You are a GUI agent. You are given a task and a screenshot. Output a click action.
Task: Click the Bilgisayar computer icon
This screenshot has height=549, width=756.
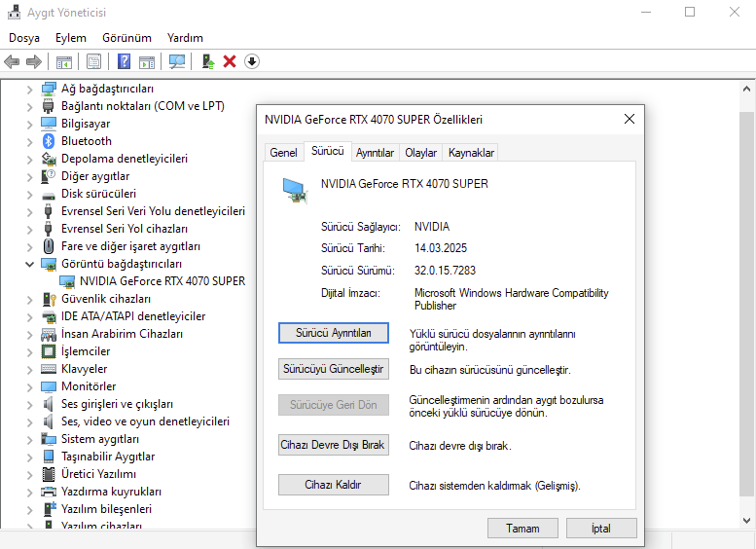point(49,124)
